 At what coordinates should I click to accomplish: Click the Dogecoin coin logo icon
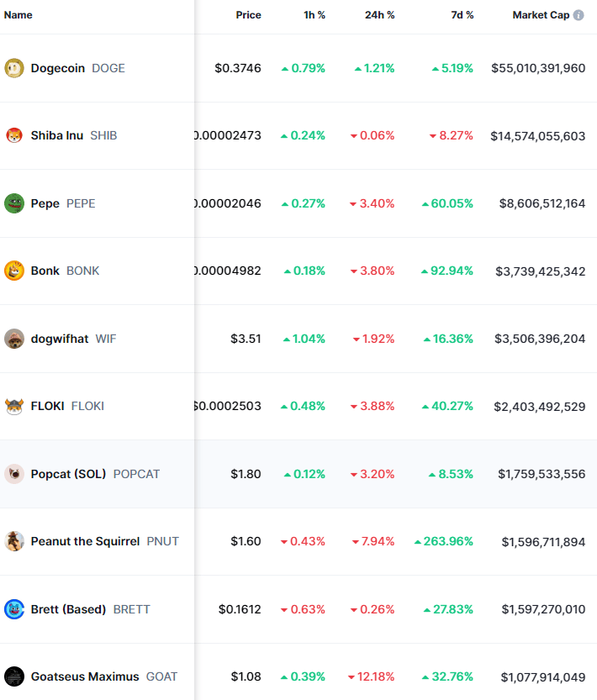coord(14,68)
